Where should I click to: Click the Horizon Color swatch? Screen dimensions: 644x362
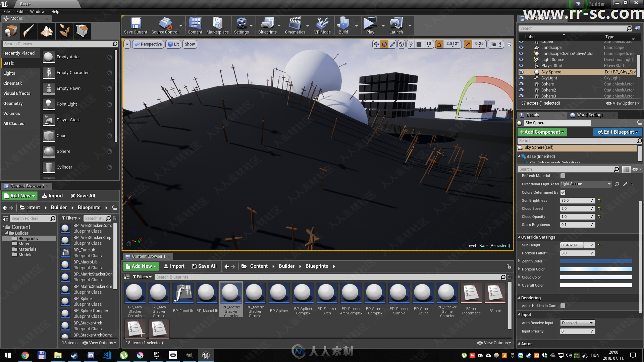pyautogui.click(x=596, y=269)
